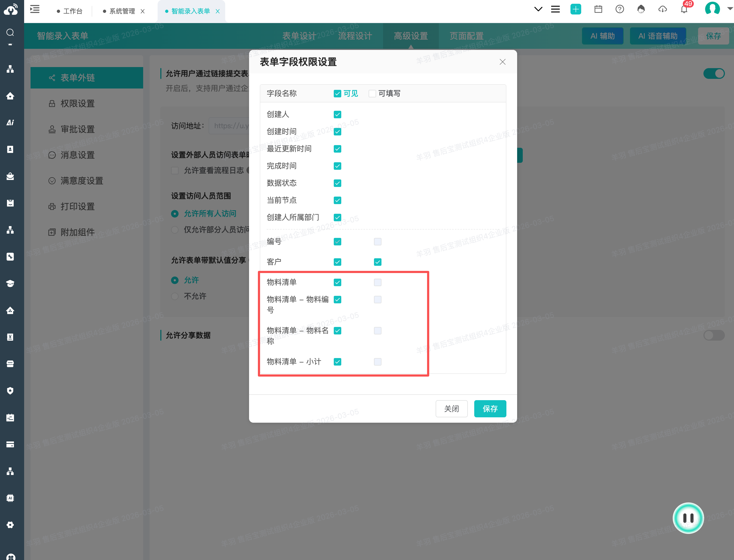The width and height of the screenshot is (734, 560).
Task: Open the search icon in sidebar
Action: click(10, 32)
